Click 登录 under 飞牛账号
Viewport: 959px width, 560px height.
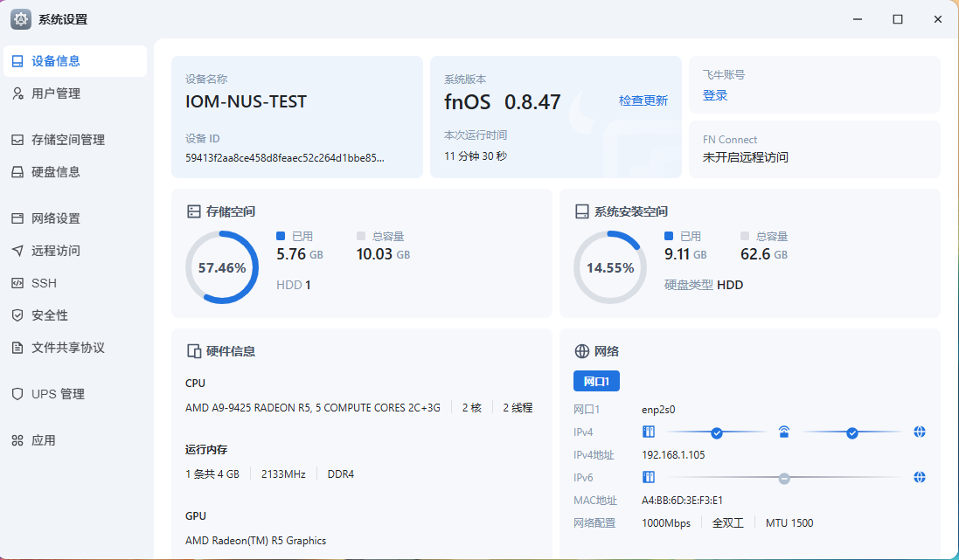(x=715, y=95)
